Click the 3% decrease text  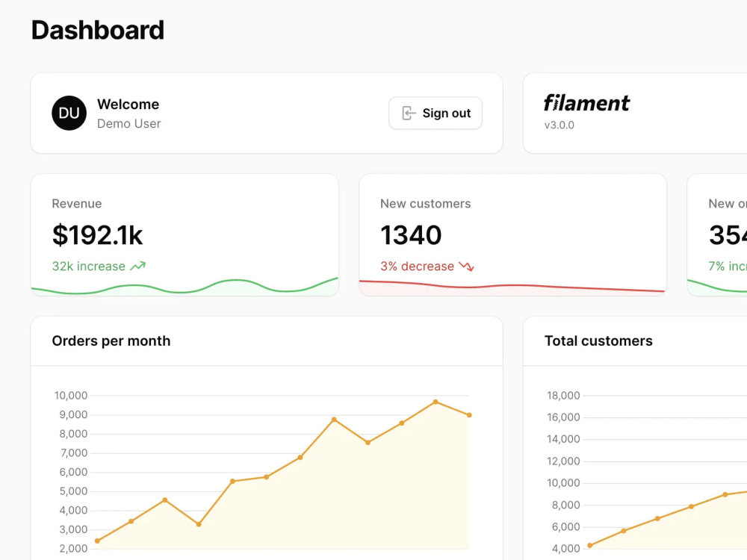pos(417,267)
